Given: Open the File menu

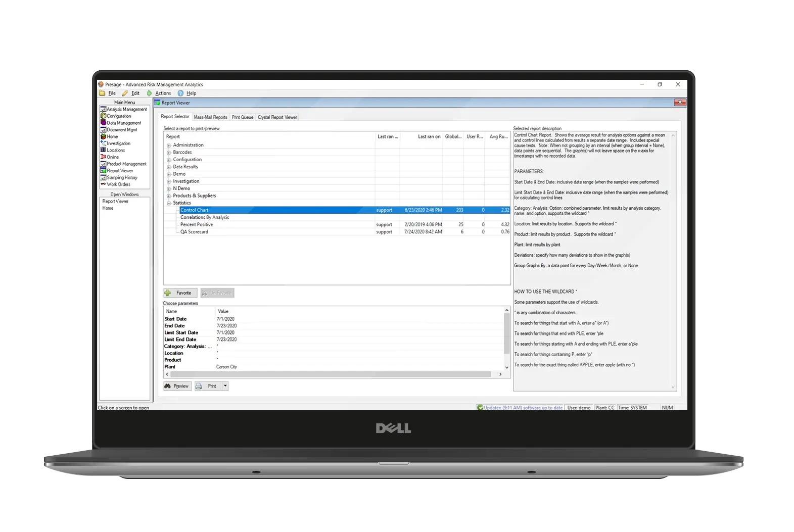Looking at the screenshot, I should tap(112, 93).
